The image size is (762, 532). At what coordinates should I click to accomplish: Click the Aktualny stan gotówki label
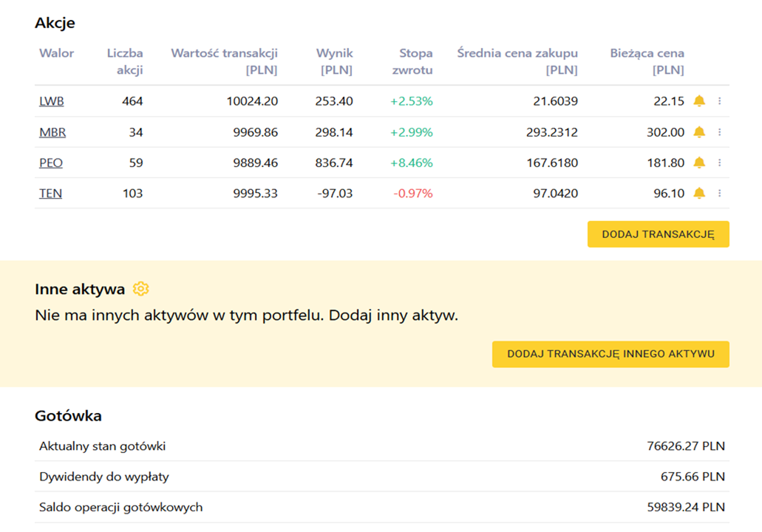[x=103, y=446]
